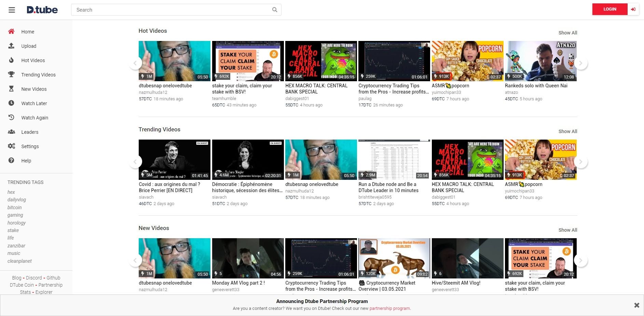Select the Upload icon in the sidebar
Viewport: 644px width, 316px height.
tap(11, 46)
